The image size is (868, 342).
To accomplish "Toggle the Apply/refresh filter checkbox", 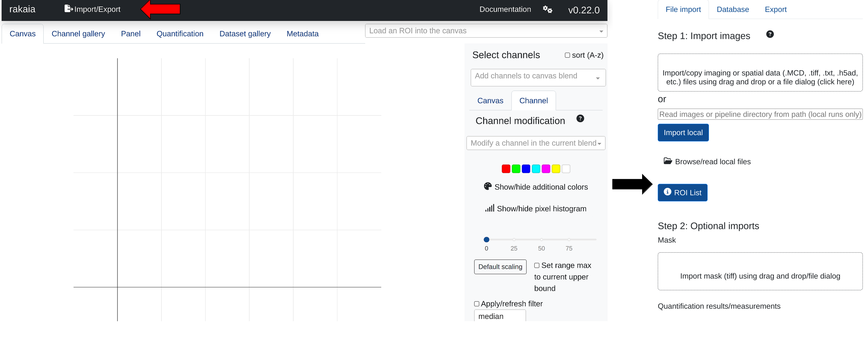I will click(x=476, y=304).
